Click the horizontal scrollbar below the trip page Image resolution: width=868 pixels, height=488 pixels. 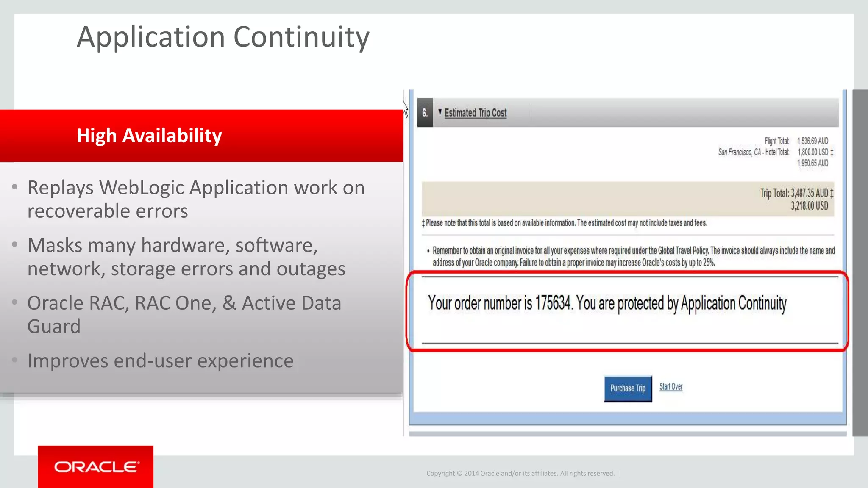pyautogui.click(x=628, y=434)
